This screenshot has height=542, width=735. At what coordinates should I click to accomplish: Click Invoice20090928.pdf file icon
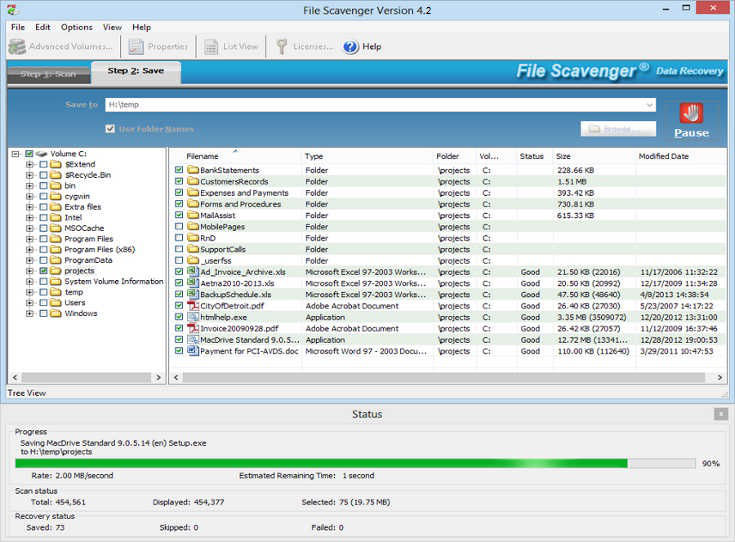(x=193, y=328)
